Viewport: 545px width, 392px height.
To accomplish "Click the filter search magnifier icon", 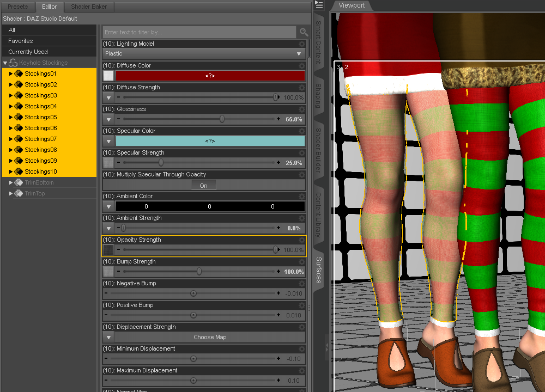I will (304, 32).
